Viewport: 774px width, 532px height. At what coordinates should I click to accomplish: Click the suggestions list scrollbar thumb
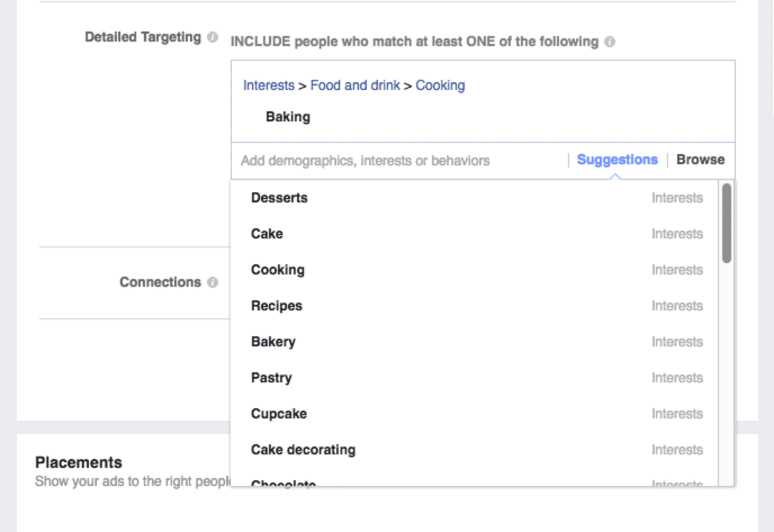pos(727,223)
